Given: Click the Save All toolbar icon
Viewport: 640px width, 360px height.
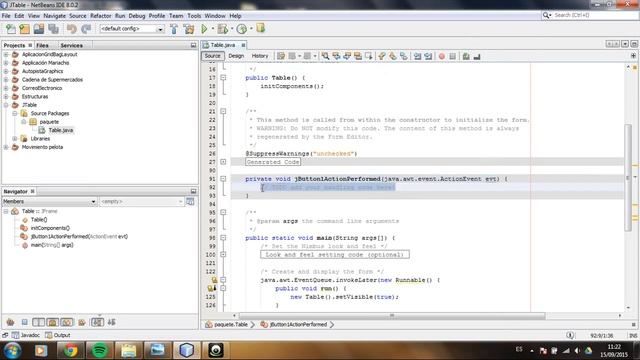Looking at the screenshot, I should click(x=53, y=29).
